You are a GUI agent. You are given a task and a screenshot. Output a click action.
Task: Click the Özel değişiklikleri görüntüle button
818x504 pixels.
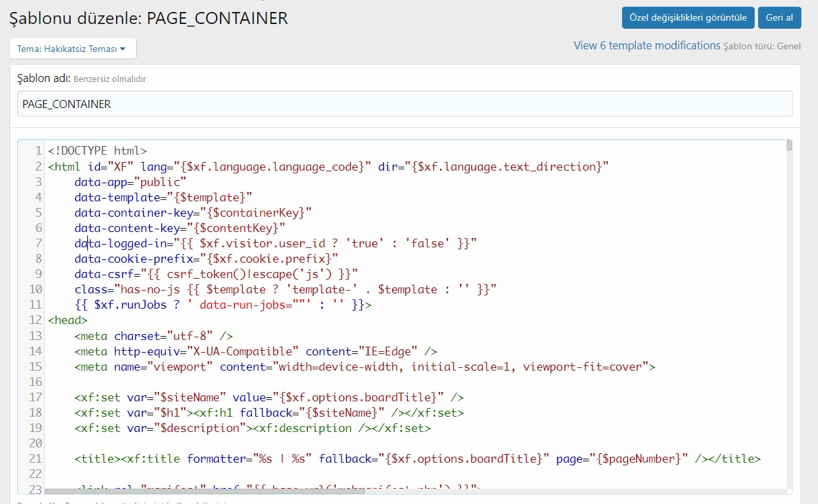point(688,18)
